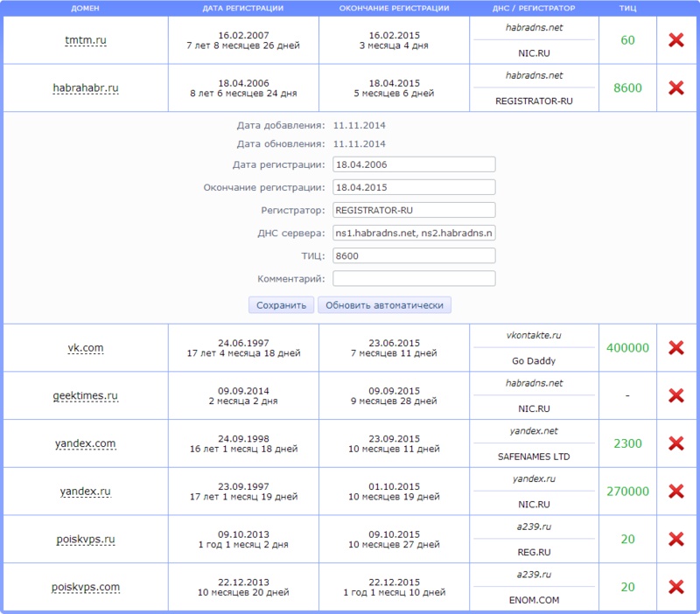Click inside the Регистратор field
Screen dimensions: 700x614
point(414,209)
